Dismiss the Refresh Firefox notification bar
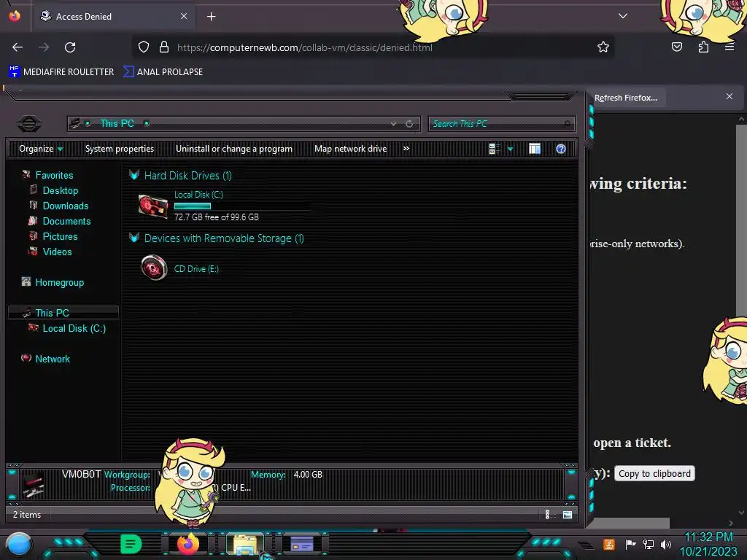Image resolution: width=747 pixels, height=560 pixels. [729, 97]
